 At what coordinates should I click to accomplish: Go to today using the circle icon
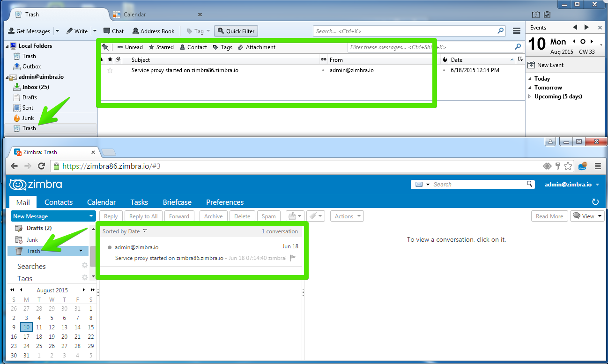tap(583, 42)
